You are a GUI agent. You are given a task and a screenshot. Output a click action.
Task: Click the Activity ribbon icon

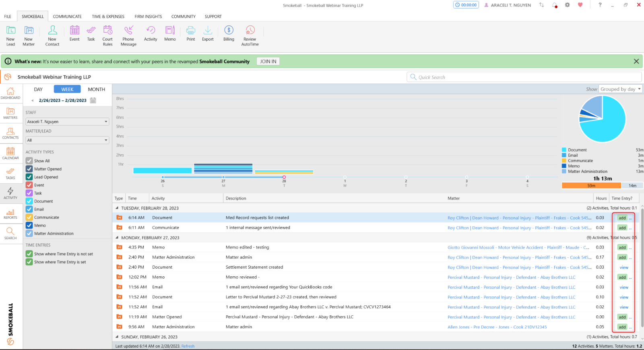151,33
